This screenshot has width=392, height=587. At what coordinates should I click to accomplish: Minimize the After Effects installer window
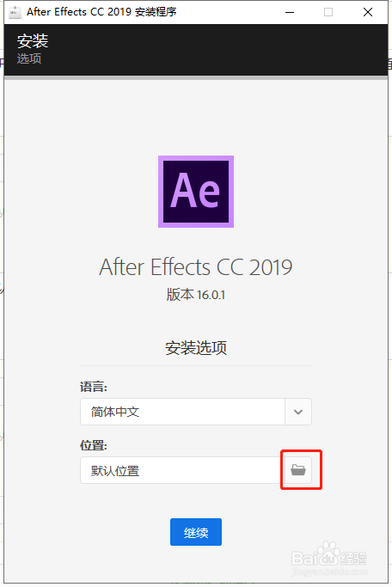[x=290, y=12]
